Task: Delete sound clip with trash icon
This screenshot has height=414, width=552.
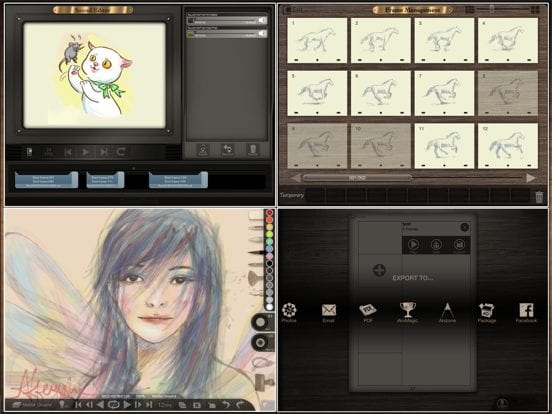Action: (252, 150)
